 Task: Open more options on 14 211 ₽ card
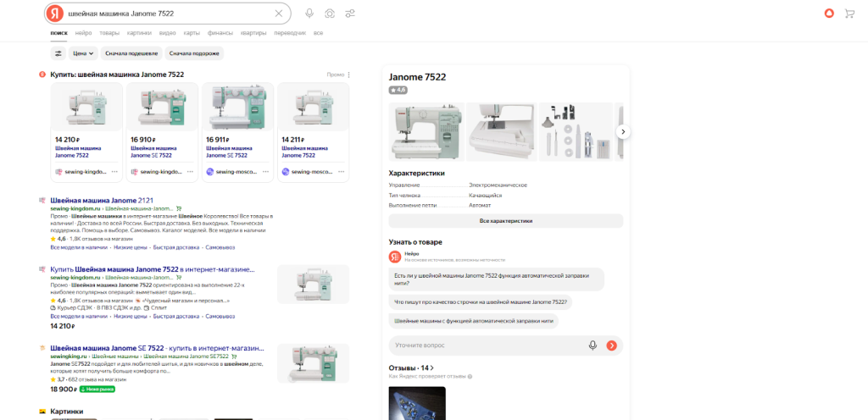341,172
